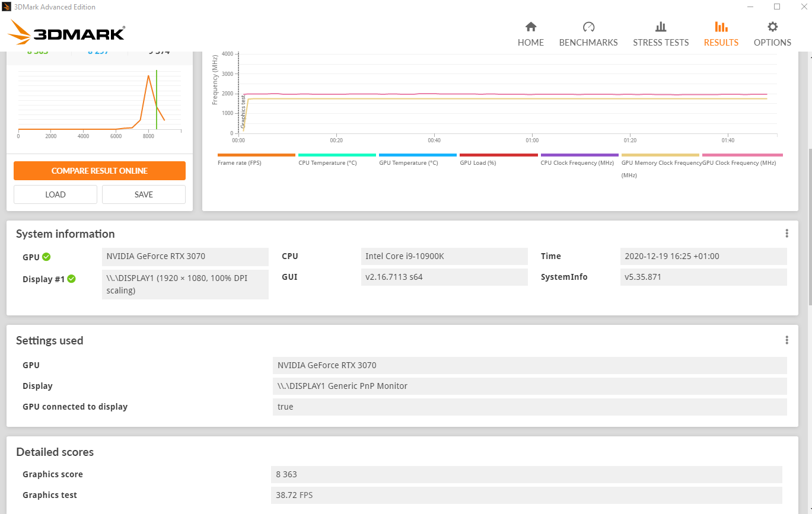Click the Home icon in navigation
812x514 pixels.
[531, 27]
